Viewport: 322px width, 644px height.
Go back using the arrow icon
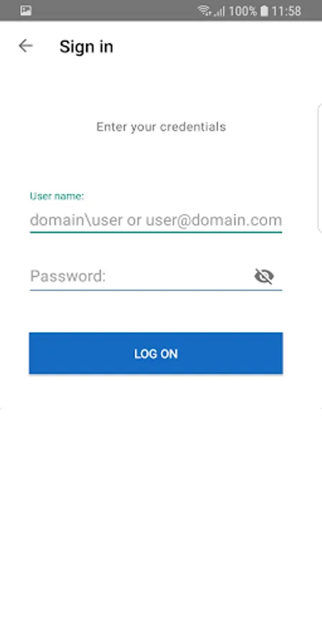tap(26, 46)
